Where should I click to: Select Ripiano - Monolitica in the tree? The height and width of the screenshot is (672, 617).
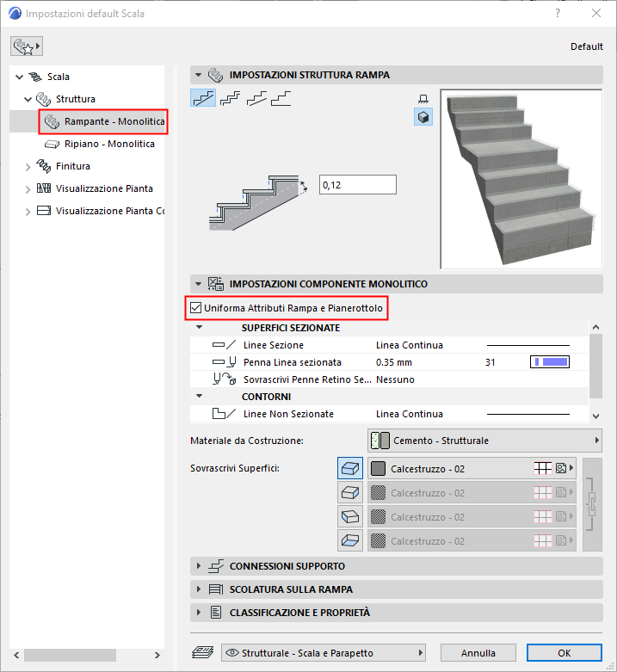tap(100, 144)
